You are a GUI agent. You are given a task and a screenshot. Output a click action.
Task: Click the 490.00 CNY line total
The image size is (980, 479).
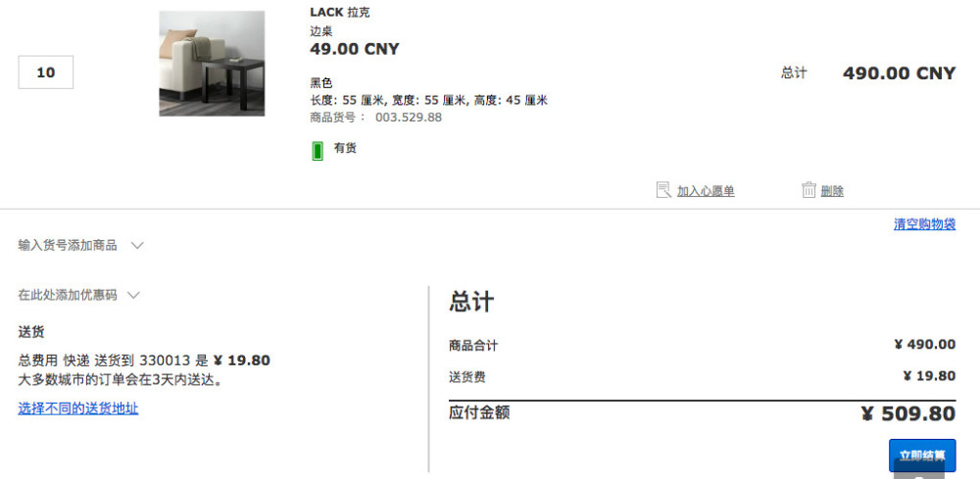click(899, 73)
